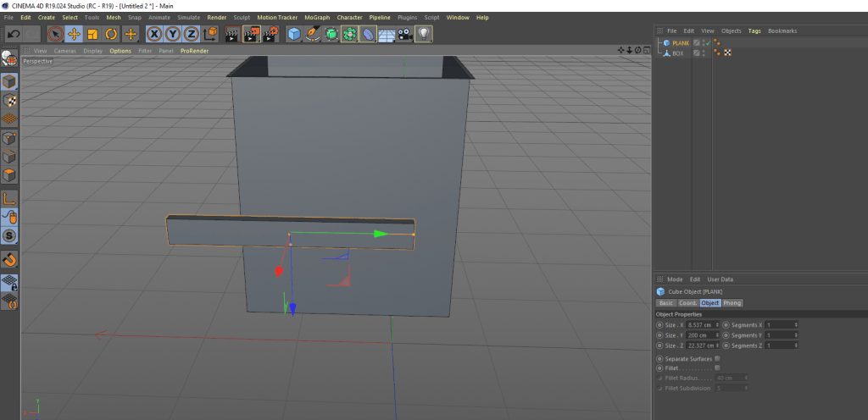Add a Cube primitive from toolbar
Image resolution: width=868 pixels, height=420 pixels.
click(293, 34)
